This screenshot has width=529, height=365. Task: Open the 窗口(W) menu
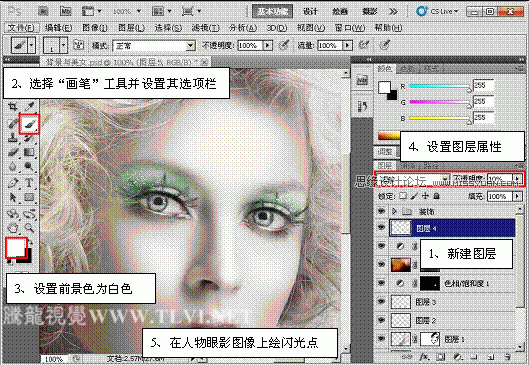point(350,28)
